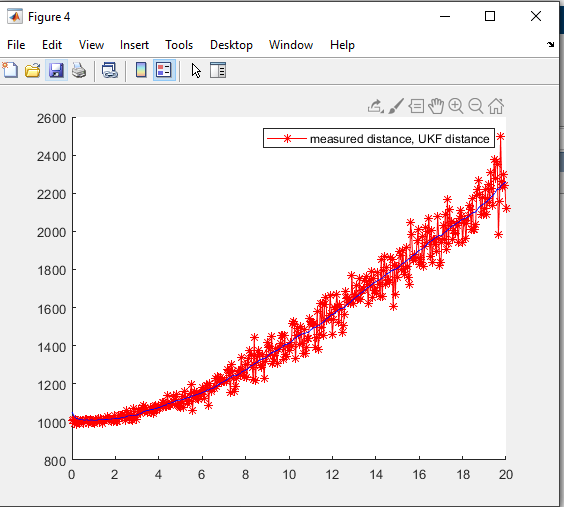Click the x-axis tick label 10

click(289, 475)
